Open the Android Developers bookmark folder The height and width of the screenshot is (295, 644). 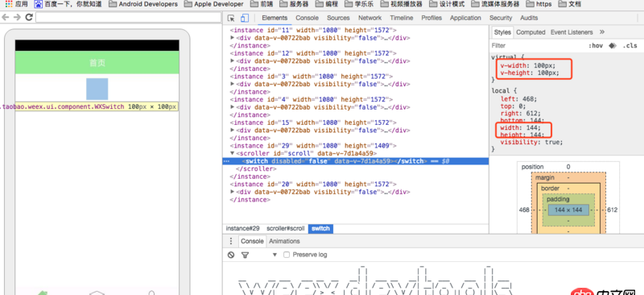144,4
